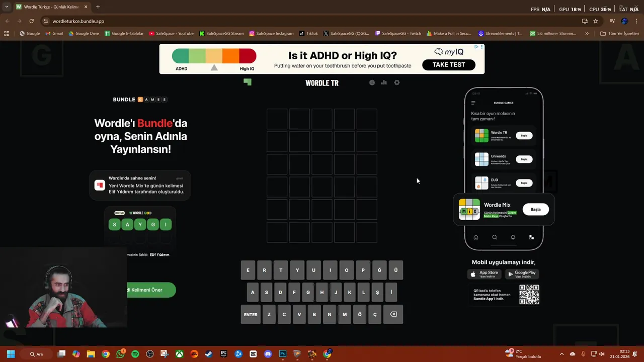Screen dimensions: 644x362
Task: Click the taskbar Ara search box
Action: click(x=36, y=354)
